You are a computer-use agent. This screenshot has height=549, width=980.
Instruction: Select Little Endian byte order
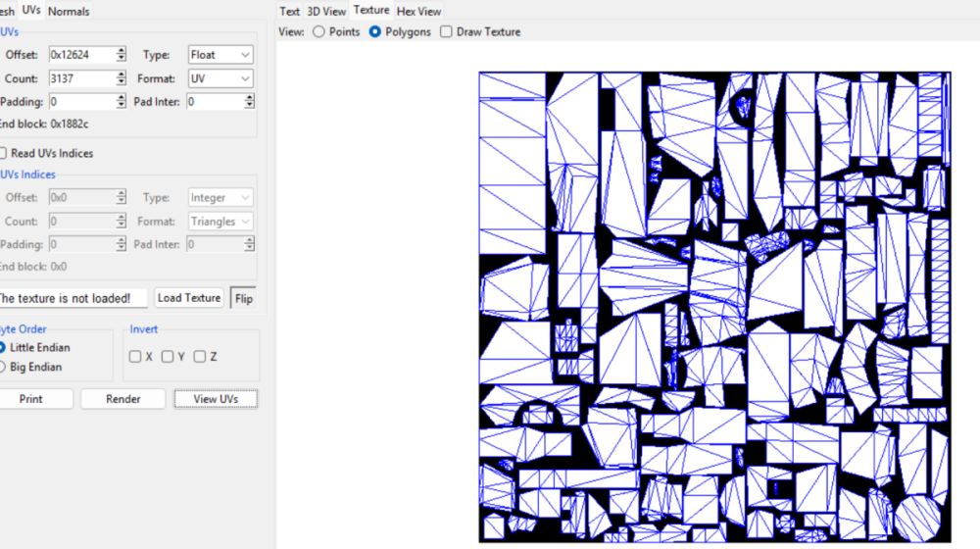point(3,348)
